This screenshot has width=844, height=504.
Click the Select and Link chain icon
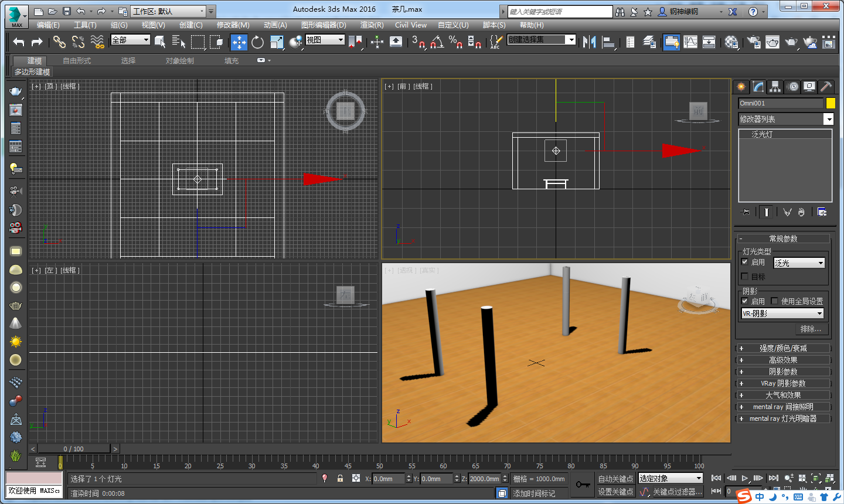point(59,42)
